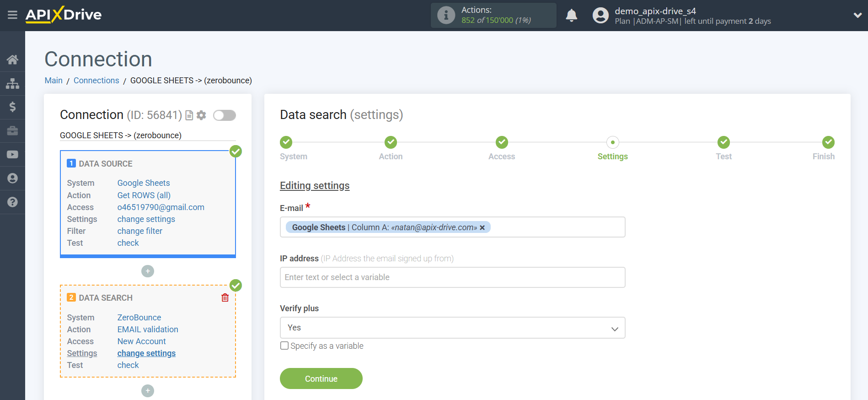Open the Verify plus dropdown

(452, 328)
